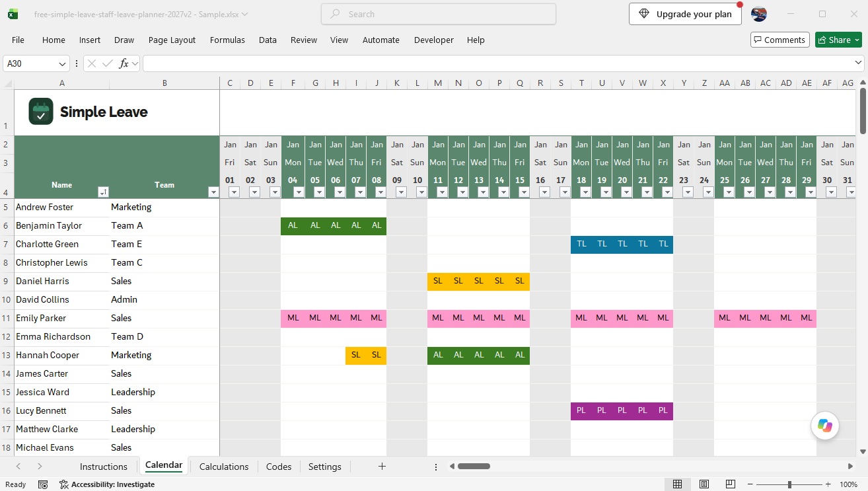Click the horizontal scrollbar thumb

tap(474, 467)
